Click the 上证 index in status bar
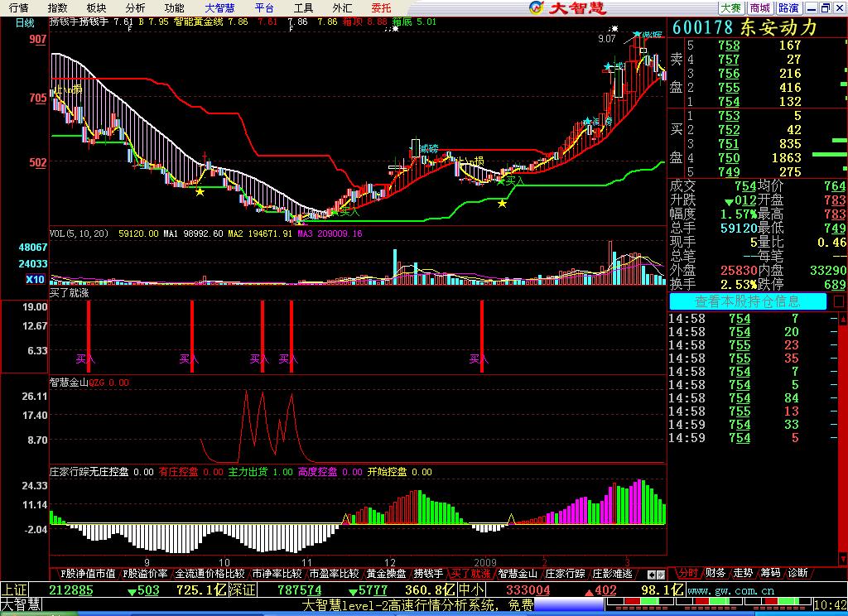Image resolution: width=848 pixels, height=616 pixels. [13, 590]
